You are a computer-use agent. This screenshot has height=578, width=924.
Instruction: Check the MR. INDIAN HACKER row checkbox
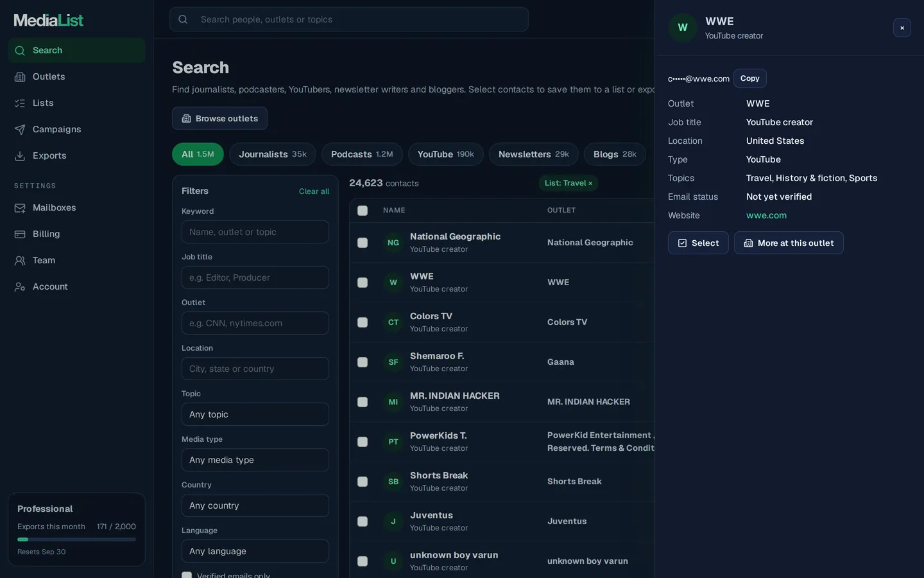tap(363, 402)
